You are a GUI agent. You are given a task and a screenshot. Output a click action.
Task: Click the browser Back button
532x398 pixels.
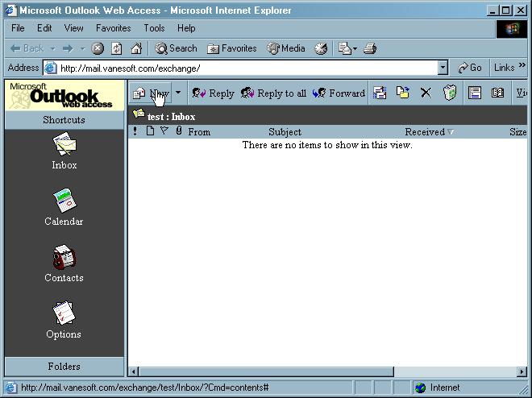[x=27, y=48]
